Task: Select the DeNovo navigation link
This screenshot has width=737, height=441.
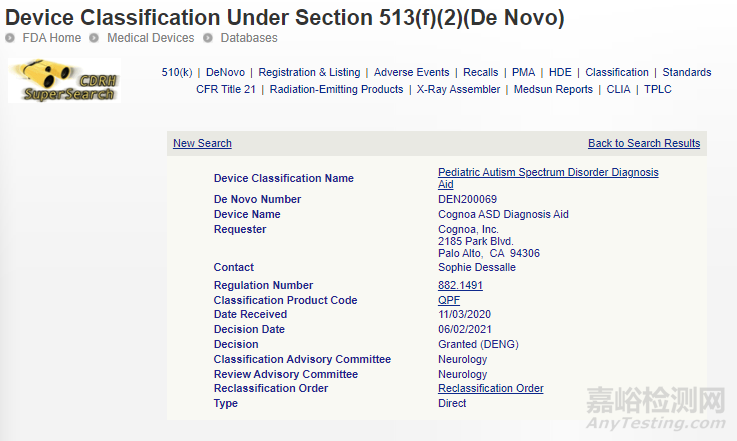Action: (x=225, y=72)
